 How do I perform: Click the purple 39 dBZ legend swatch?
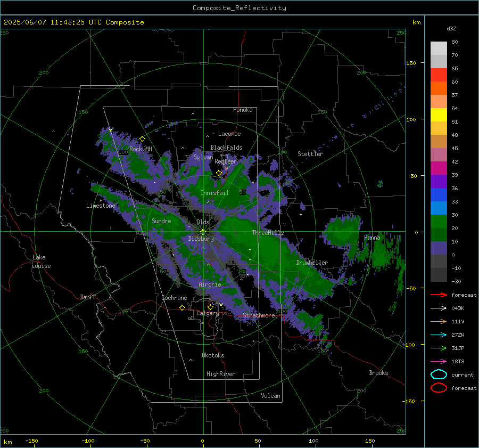(439, 181)
